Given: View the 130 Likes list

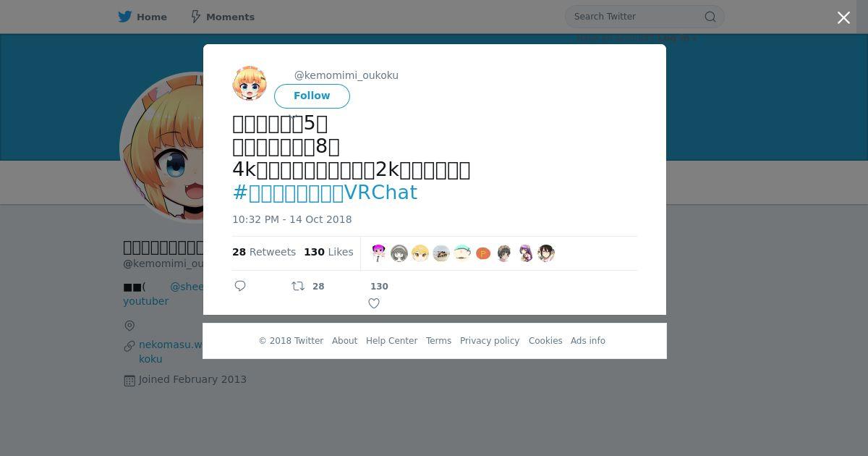Looking at the screenshot, I should point(328,252).
